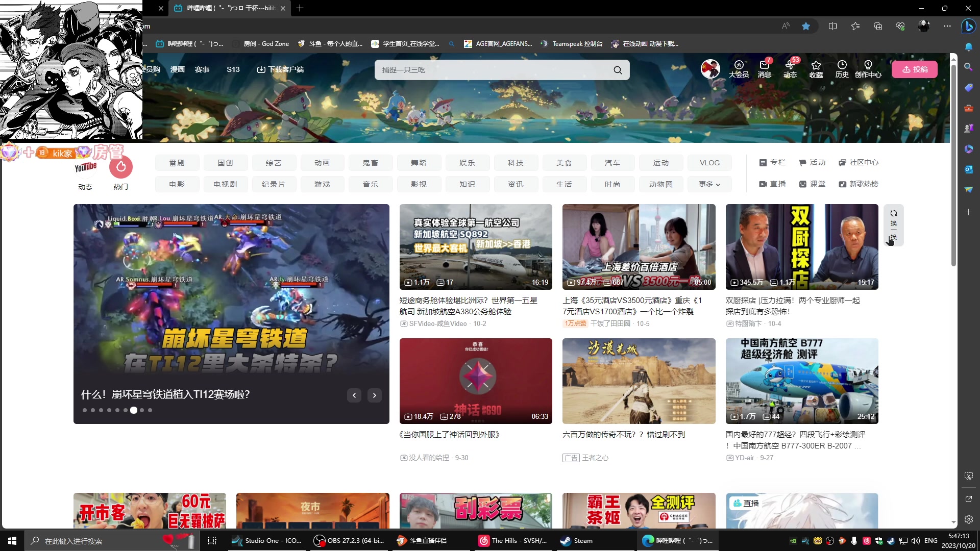This screenshot has width=980, height=551.
Task: Open Studio One from the taskbar
Action: coord(266,541)
